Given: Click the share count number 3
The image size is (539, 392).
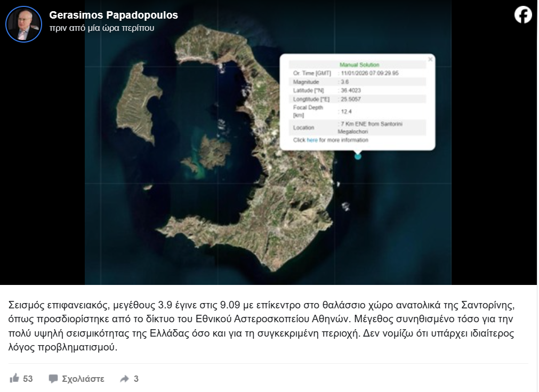Looking at the screenshot, I should tap(136, 379).
